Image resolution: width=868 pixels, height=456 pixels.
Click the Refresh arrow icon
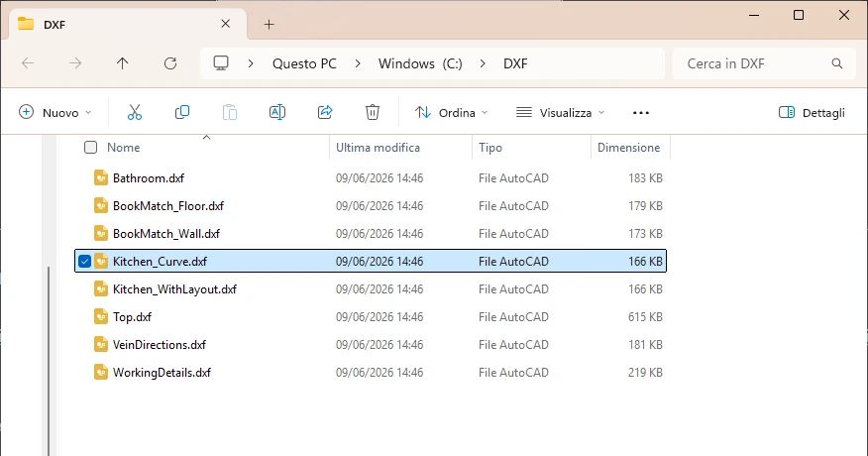[x=170, y=63]
